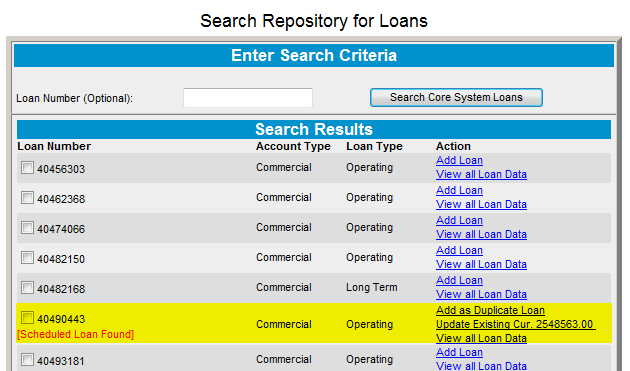630x371 pixels.
Task: Select loan number text 40482168
Action: tap(61, 289)
